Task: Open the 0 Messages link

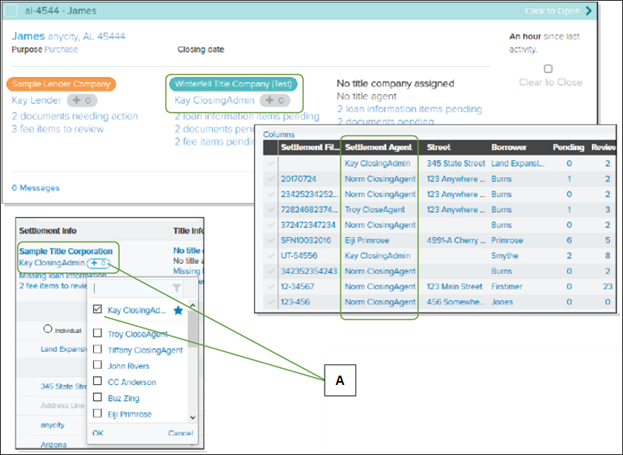Action: [35, 188]
